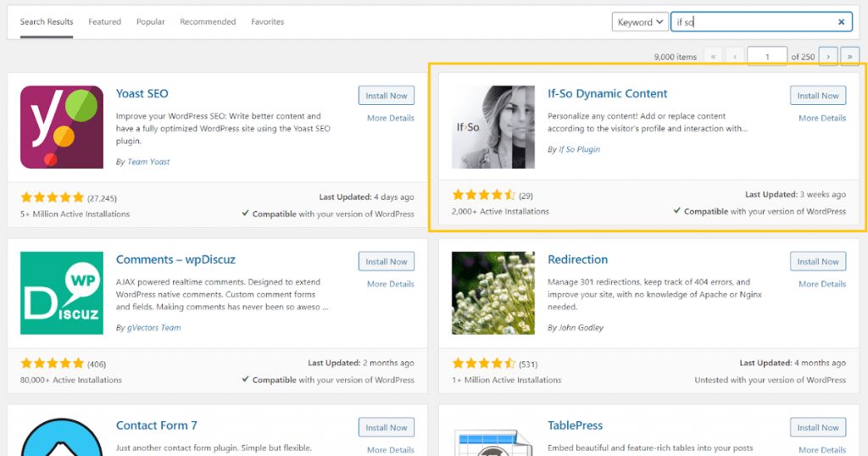This screenshot has height=456, width=868.
Task: Click '5+ Million Active Installations' text
Action: coord(75,214)
